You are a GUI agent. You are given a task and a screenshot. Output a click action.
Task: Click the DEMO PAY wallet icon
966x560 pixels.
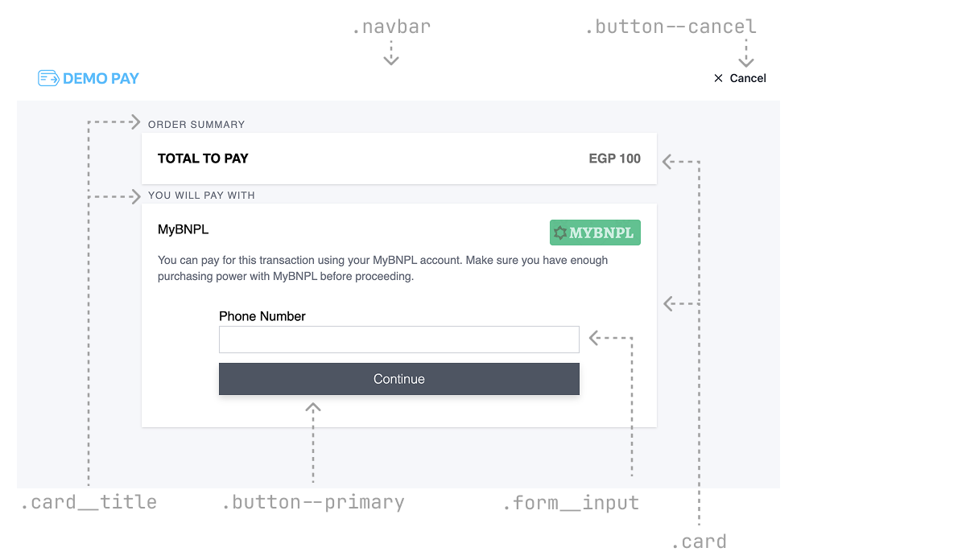[x=49, y=77]
